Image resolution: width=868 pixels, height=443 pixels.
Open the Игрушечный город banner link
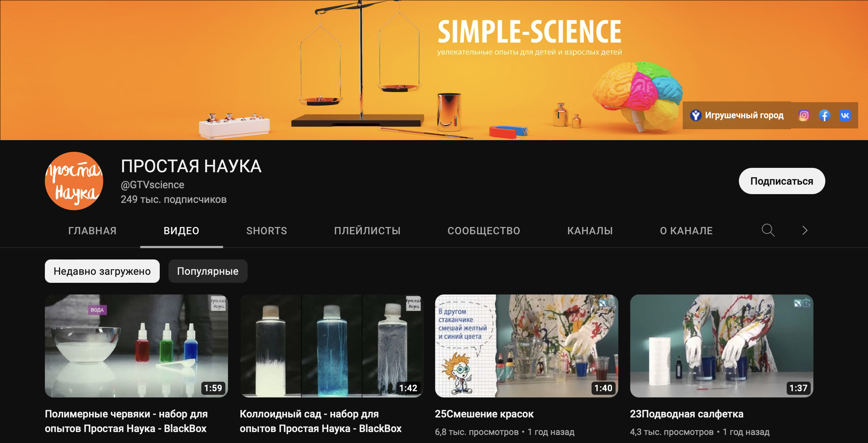click(737, 115)
